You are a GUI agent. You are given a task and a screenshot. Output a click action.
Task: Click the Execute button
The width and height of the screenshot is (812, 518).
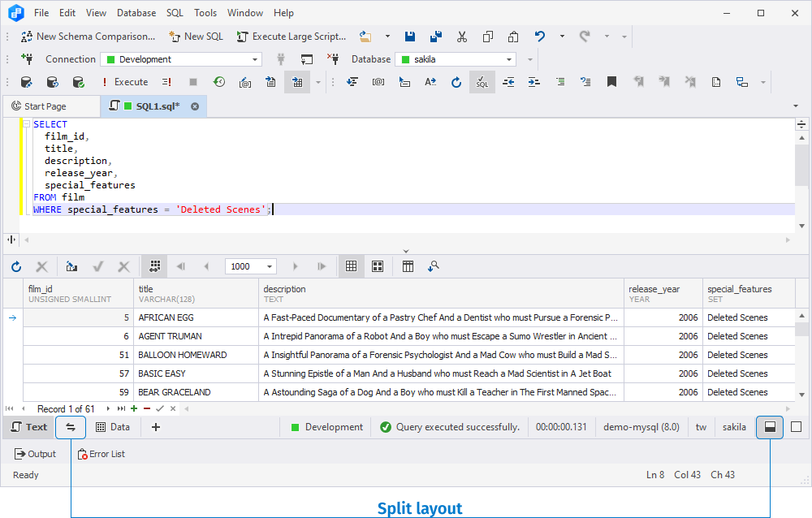[x=125, y=82]
